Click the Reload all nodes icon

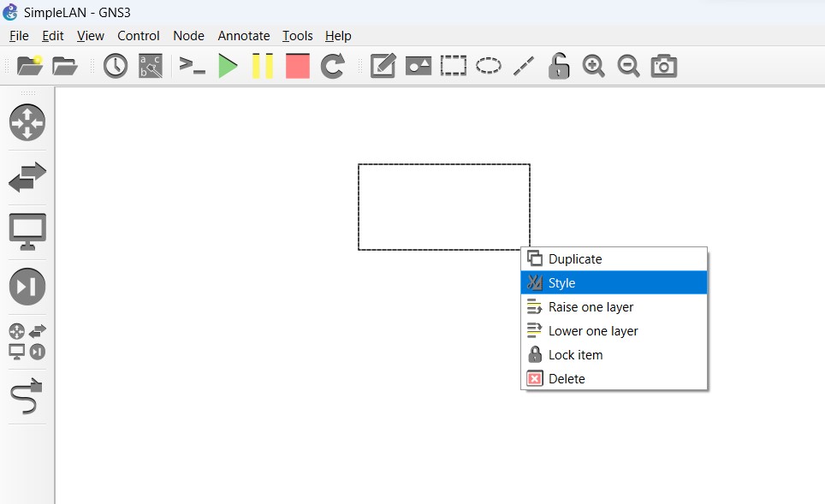coord(333,66)
